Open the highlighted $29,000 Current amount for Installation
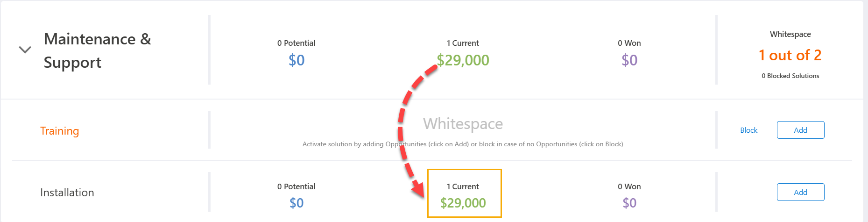This screenshot has width=868, height=222. [463, 203]
